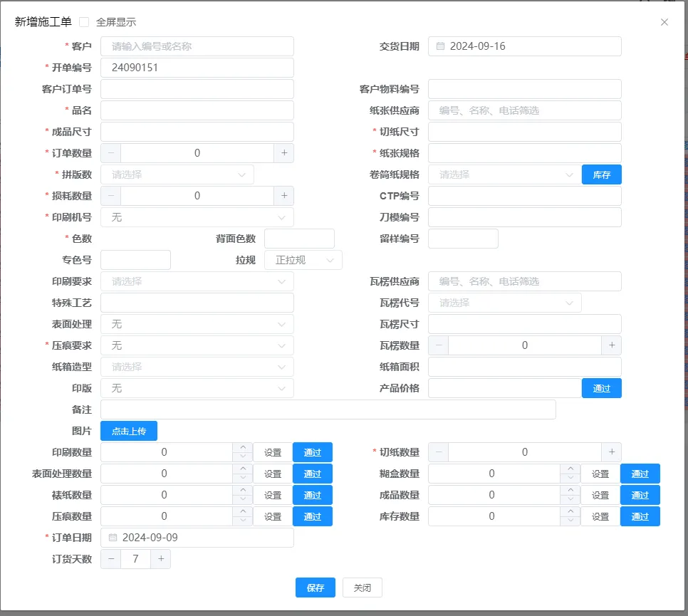The width and height of the screenshot is (688, 616).
Task: Click the 备注 remarks field
Action: pos(328,409)
